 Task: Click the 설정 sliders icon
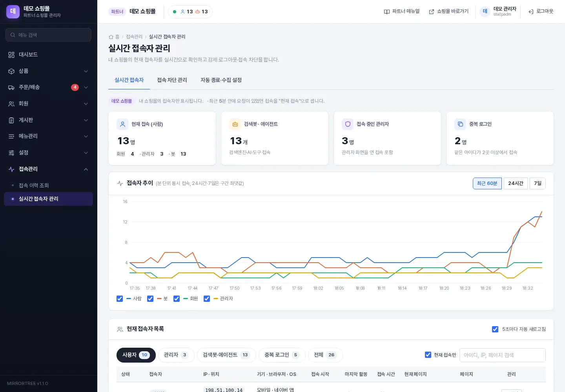tap(11, 153)
